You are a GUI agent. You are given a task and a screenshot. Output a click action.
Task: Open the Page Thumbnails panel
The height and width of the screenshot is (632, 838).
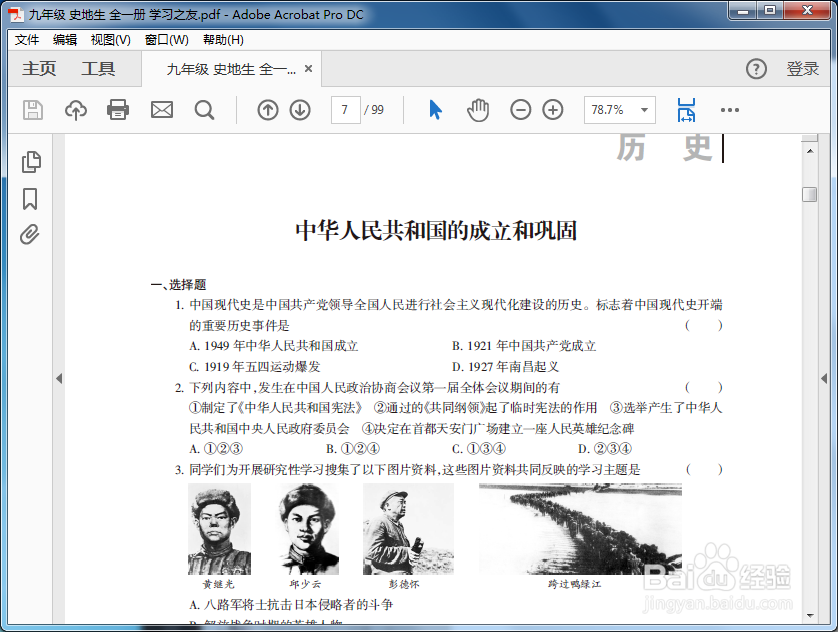[x=29, y=160]
